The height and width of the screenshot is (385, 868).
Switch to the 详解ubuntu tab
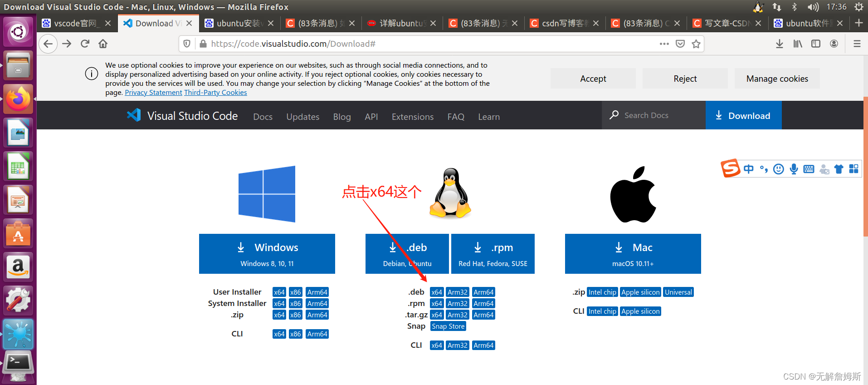pos(402,23)
